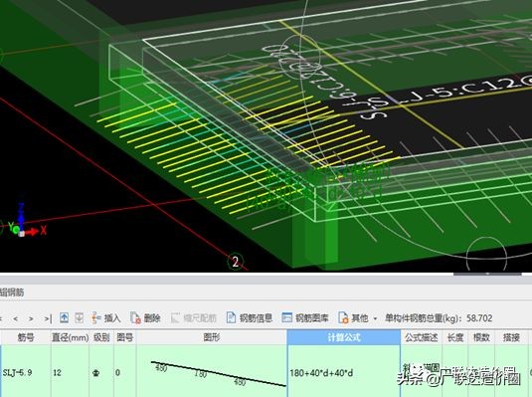Move rebar row up icon
The width and height of the screenshot is (532, 397).
pos(64,317)
